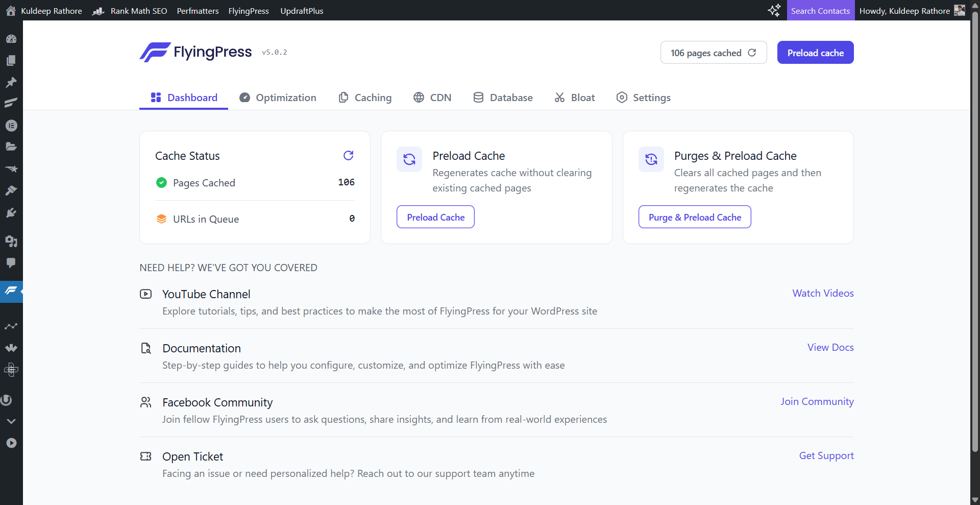This screenshot has height=505, width=980.
Task: Click Search Contacts in admin bar
Action: (x=820, y=11)
